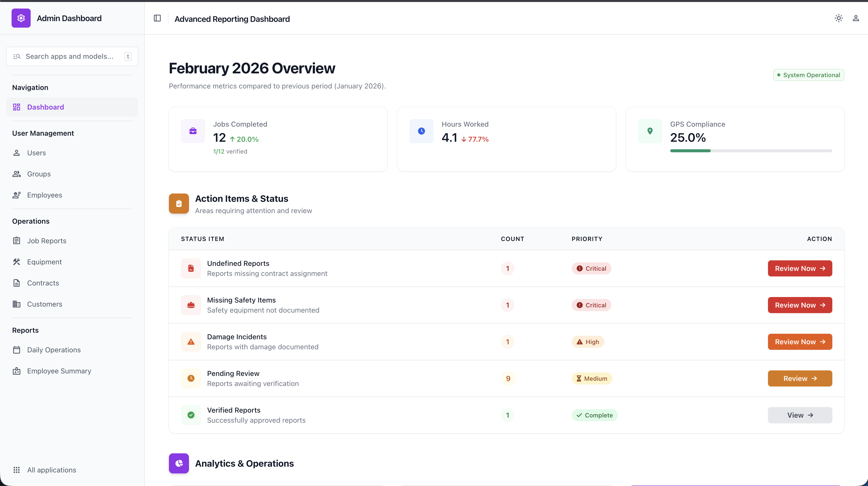Switch theme with the sun icon
Screen dimensions: 868x486
(839, 18)
